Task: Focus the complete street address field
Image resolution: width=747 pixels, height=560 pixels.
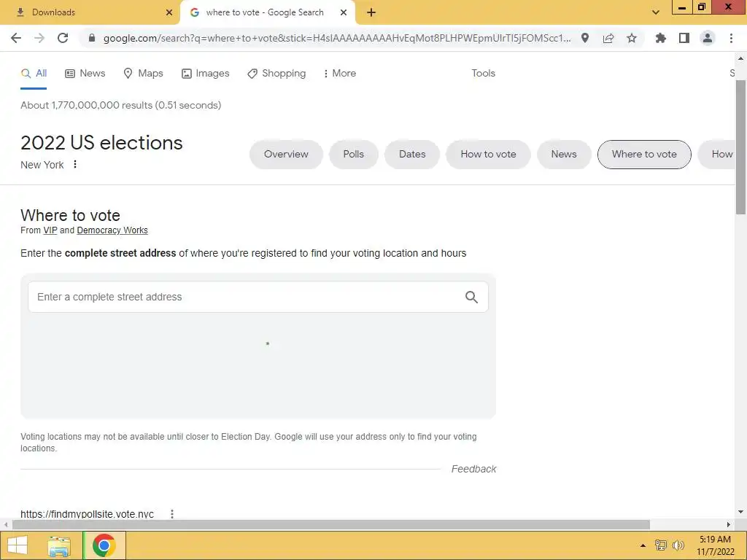Action: pyautogui.click(x=258, y=297)
